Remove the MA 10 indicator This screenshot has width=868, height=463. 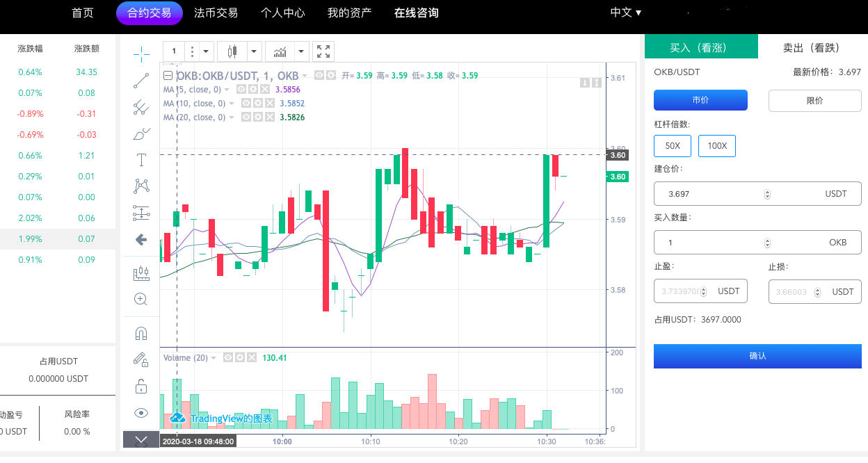[x=269, y=103]
